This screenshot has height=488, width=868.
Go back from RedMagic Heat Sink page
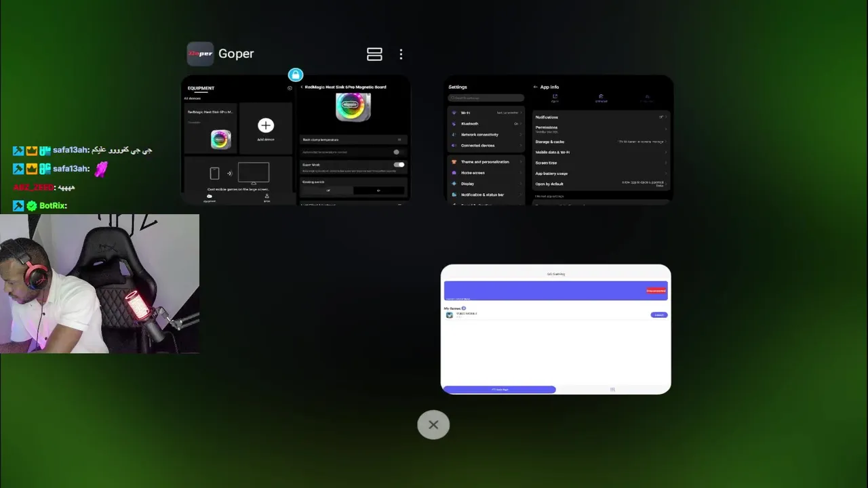302,87
